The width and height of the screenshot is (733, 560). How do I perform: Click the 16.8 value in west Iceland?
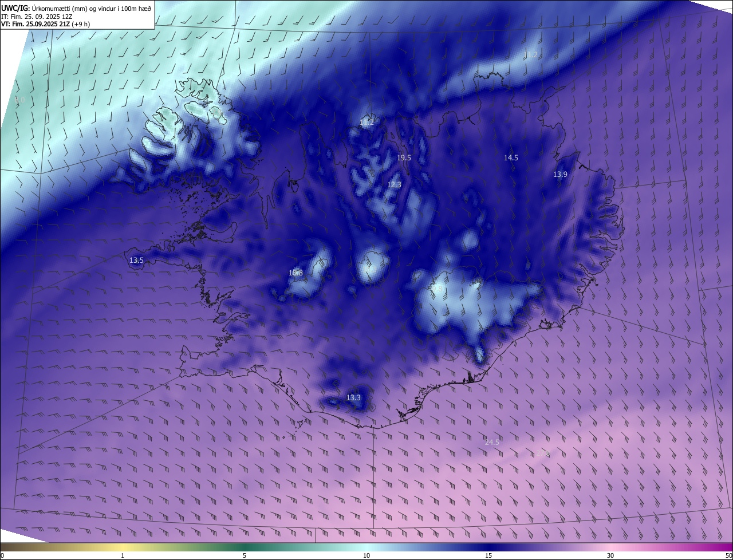pyautogui.click(x=296, y=273)
